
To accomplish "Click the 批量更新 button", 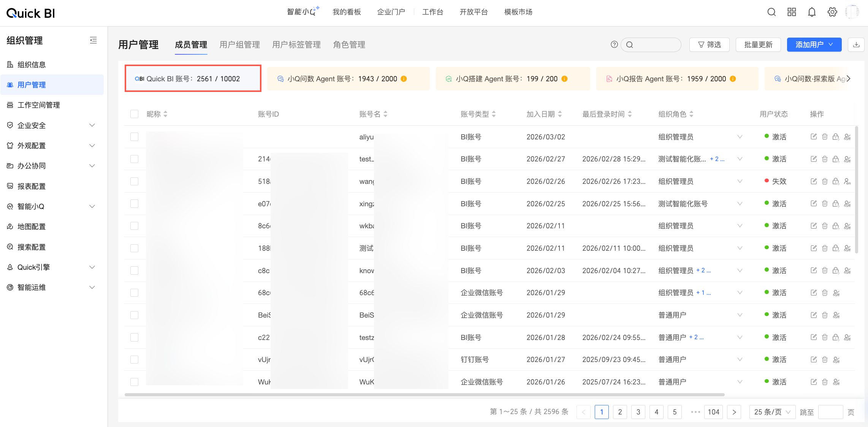I will point(758,44).
